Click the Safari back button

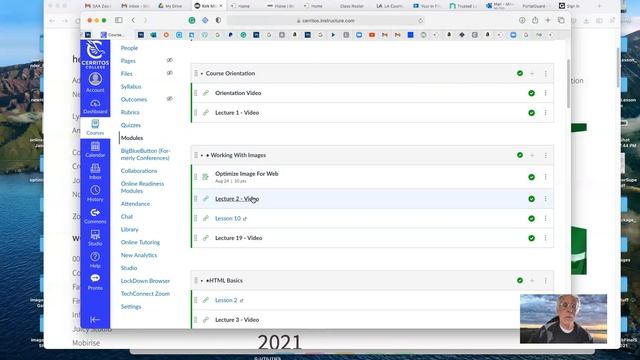point(133,20)
